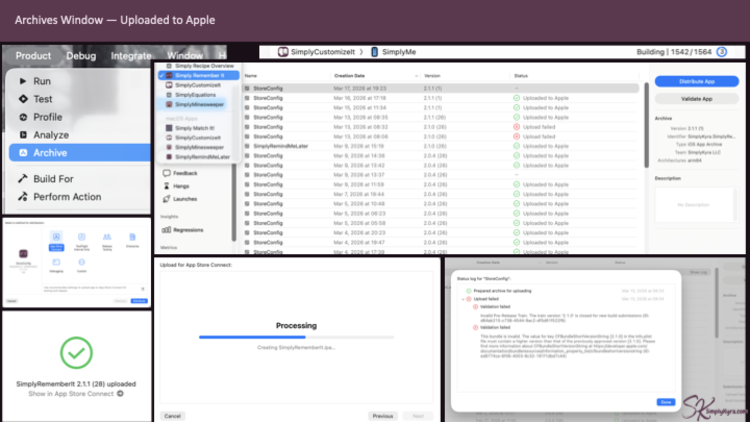Click the Version column header
750x422 pixels.
[x=432, y=76]
